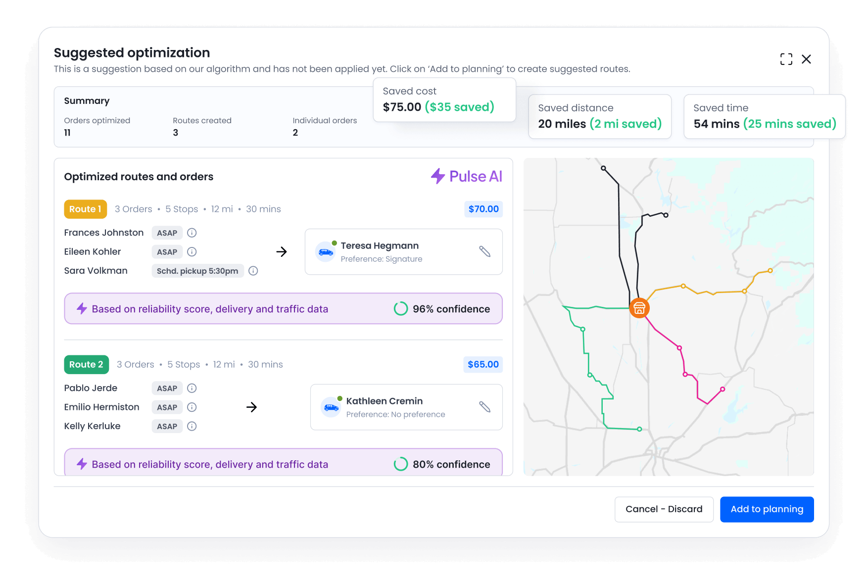View info for Frances Johnston's ASAP order
The height and width of the screenshot is (588, 868).
point(192,233)
